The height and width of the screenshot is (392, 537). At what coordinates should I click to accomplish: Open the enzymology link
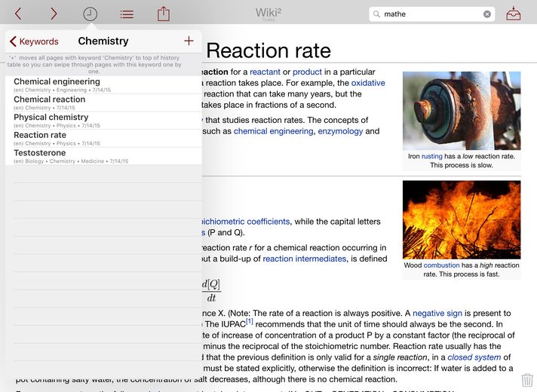click(340, 131)
